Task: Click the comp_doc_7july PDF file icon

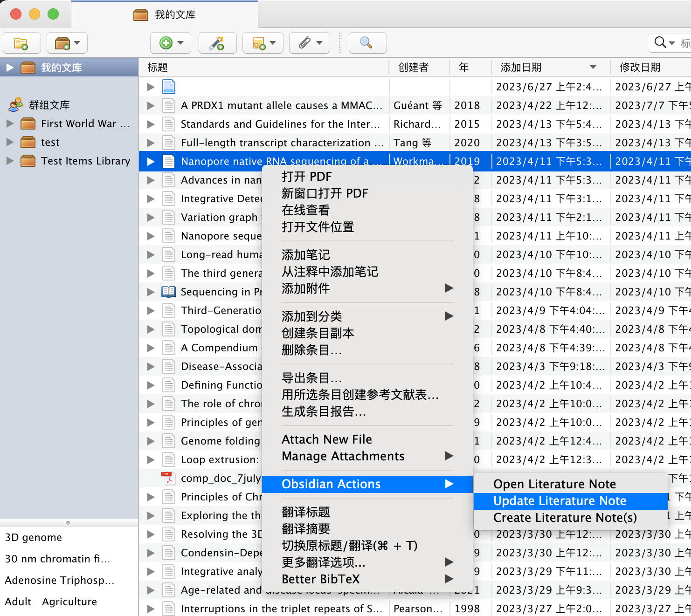Action: (168, 478)
